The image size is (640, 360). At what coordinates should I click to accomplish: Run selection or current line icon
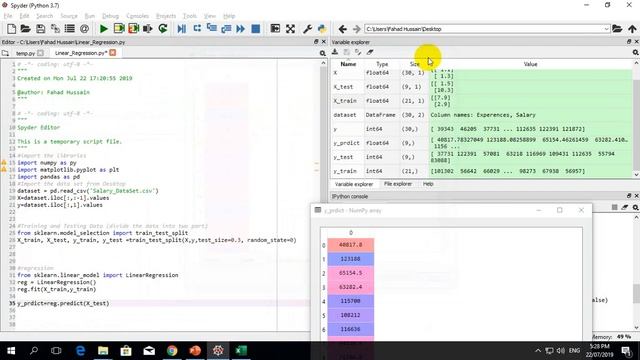[x=148, y=29]
